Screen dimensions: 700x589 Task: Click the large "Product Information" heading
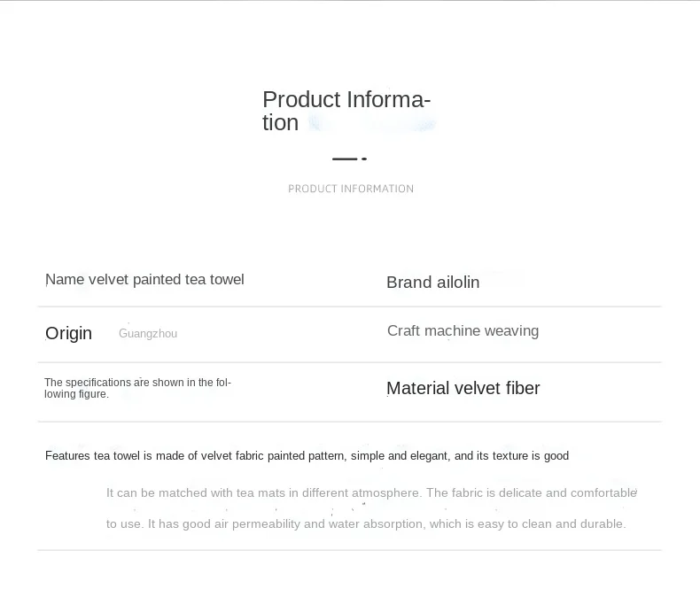tap(346, 111)
